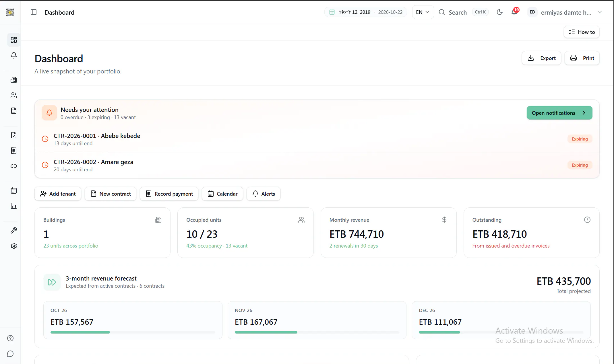Viewport: 614px width, 364px height.
Task: Open the wrench maintenance icon in sidebar
Action: (14, 230)
